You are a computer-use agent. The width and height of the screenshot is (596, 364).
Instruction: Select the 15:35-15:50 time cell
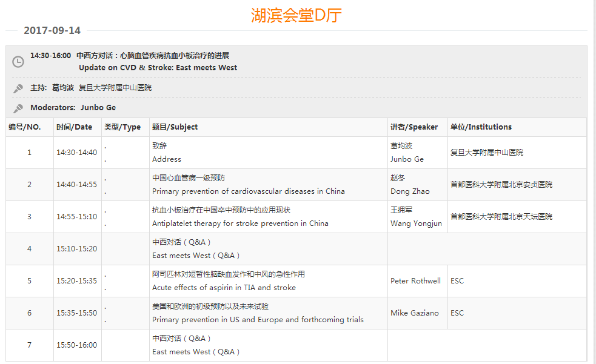click(x=77, y=313)
